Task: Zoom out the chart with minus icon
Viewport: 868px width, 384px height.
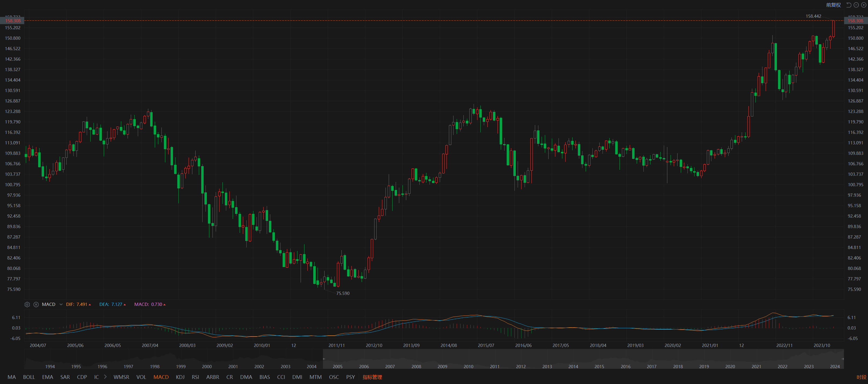Action: (x=856, y=5)
